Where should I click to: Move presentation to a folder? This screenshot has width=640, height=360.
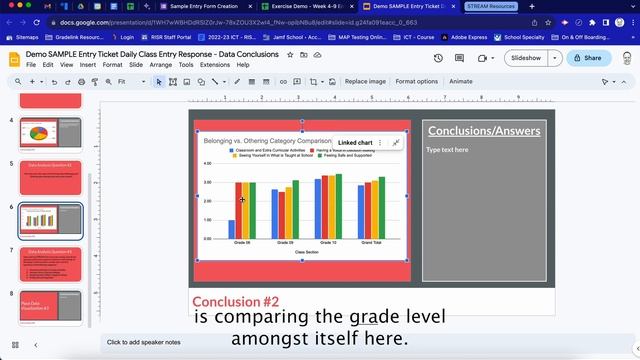pos(304,55)
